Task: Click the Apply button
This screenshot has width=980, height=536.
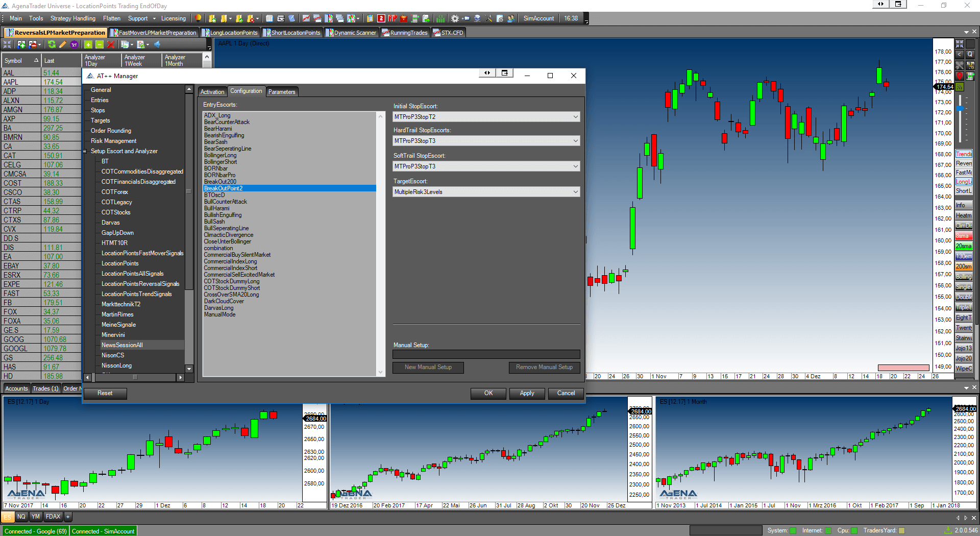Action: 527,393
